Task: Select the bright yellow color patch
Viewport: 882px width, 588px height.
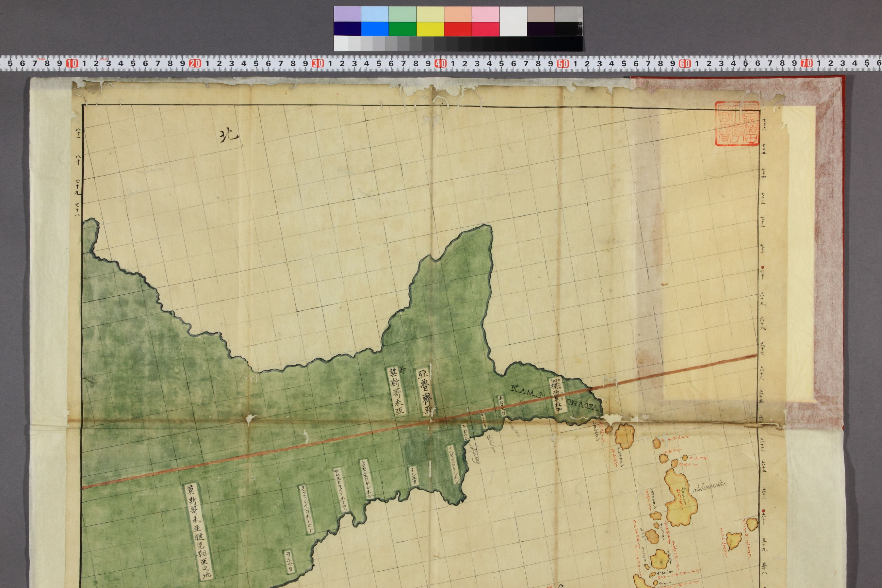Action: pyautogui.click(x=430, y=29)
